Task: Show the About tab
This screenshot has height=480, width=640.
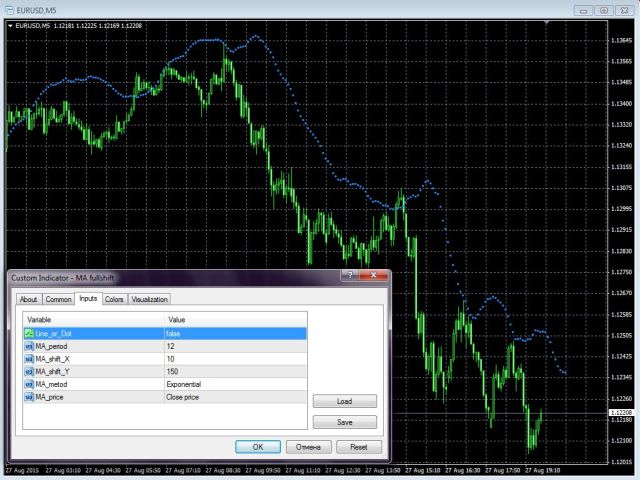Action: pos(28,299)
